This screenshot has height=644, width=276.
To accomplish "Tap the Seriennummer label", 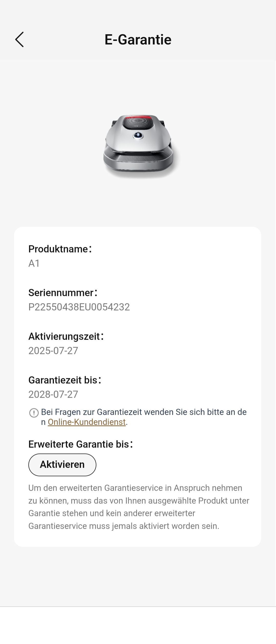I will click(63, 293).
